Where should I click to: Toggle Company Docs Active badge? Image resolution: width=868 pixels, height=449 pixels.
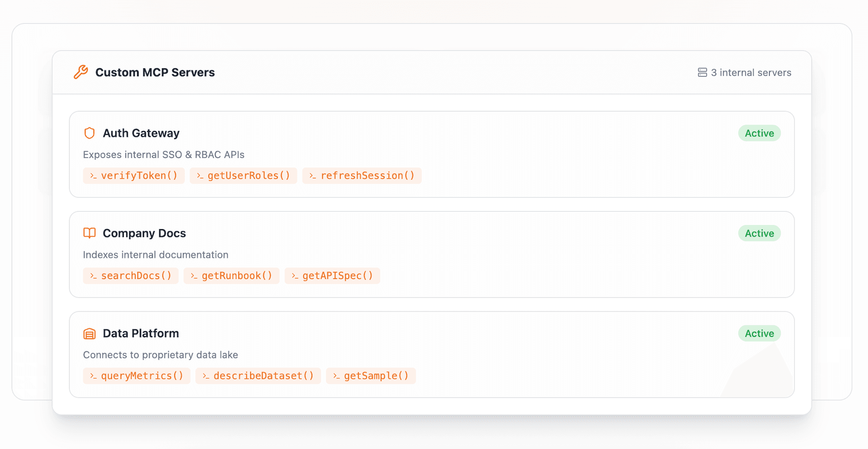pos(759,233)
